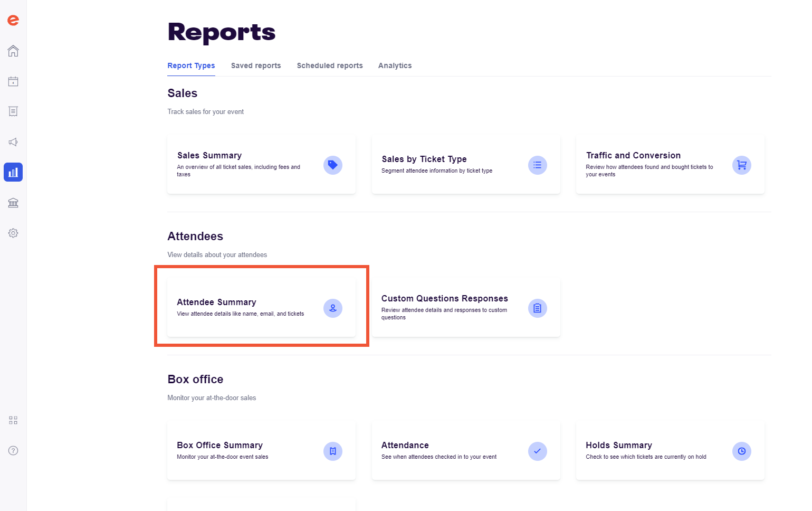Screen dimensions: 812x511
Task: Select the Reports bar chart icon
Action: (13, 172)
